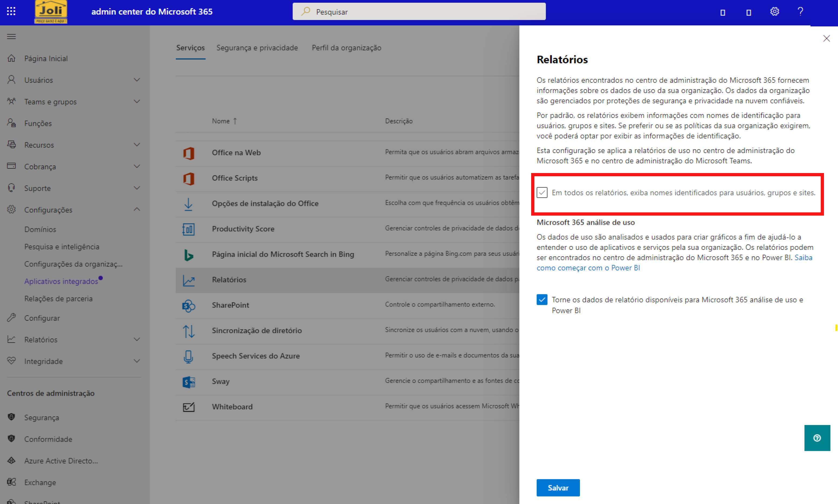This screenshot has height=504, width=838.
Task: Click the Sway service icon
Action: point(188,382)
